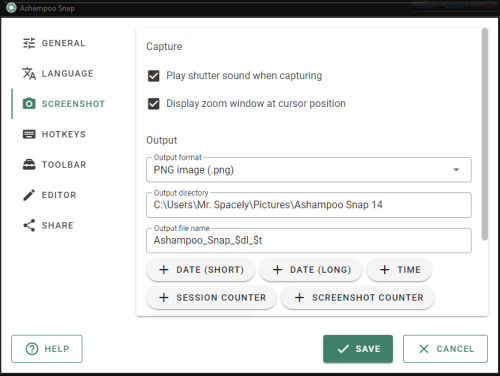Disable play shutter sound when capturing
Screen dimensions: 500x376
(x=154, y=76)
